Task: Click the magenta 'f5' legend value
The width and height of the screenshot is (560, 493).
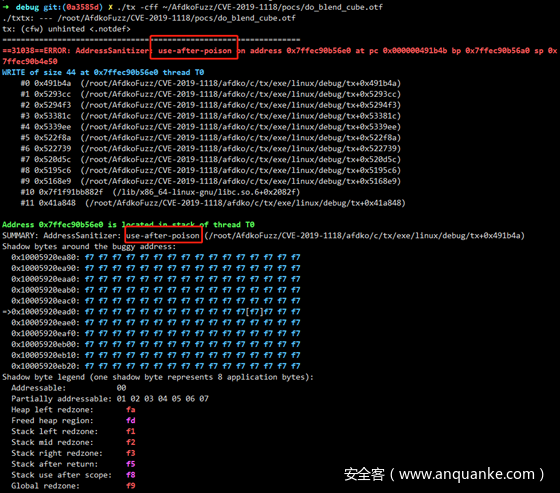Action: click(x=131, y=464)
